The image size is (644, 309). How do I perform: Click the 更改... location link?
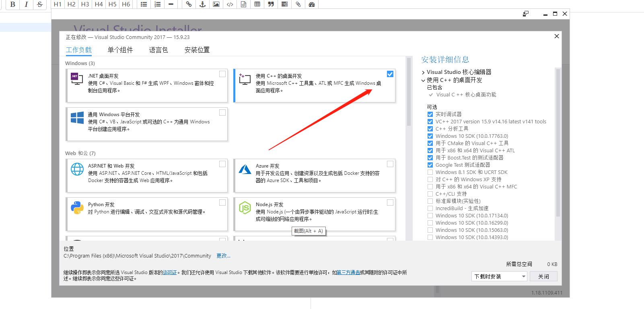pyautogui.click(x=223, y=256)
